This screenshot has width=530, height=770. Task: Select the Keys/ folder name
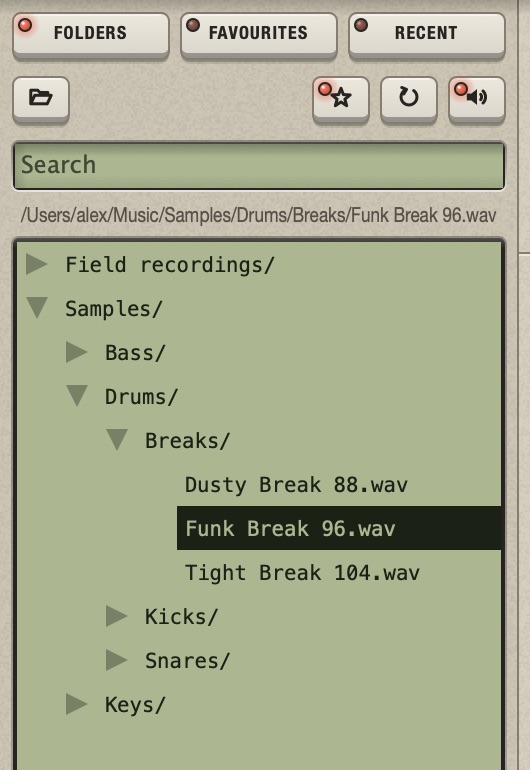pos(136,705)
